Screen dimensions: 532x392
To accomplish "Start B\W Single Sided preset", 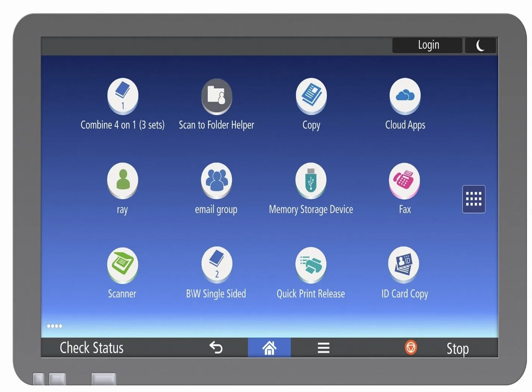I will [217, 265].
